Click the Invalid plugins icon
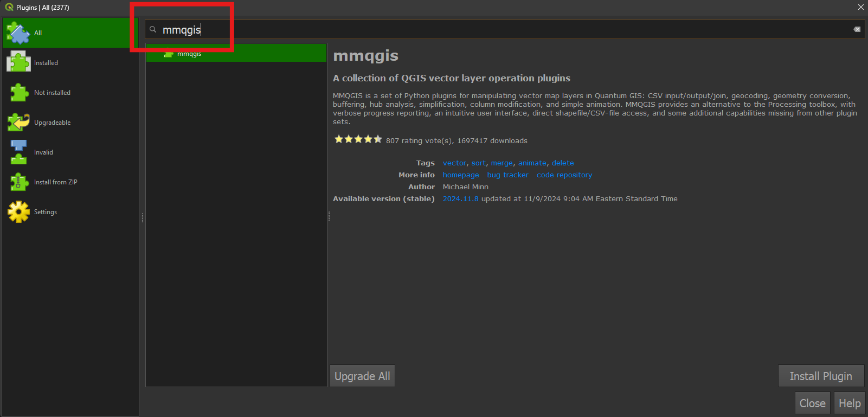 point(18,152)
